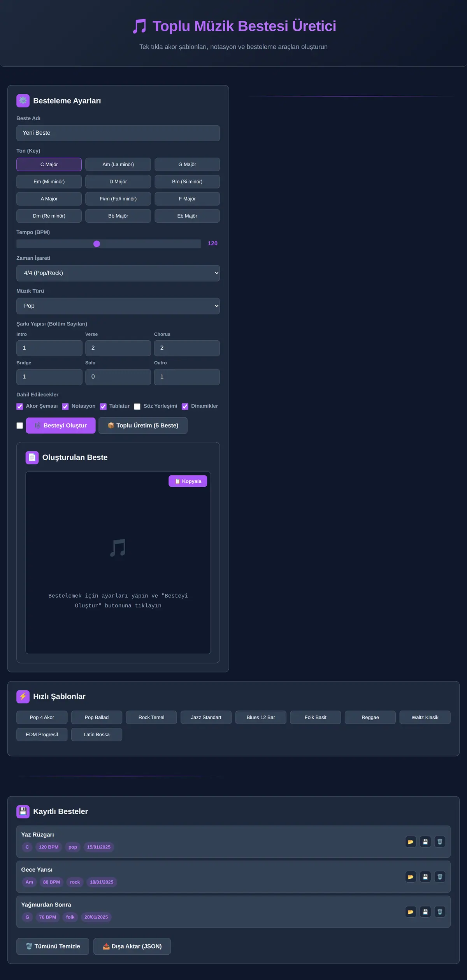Image resolution: width=467 pixels, height=980 pixels.
Task: Click disk icon on Yağmurdan Sonra row
Action: pos(425,911)
